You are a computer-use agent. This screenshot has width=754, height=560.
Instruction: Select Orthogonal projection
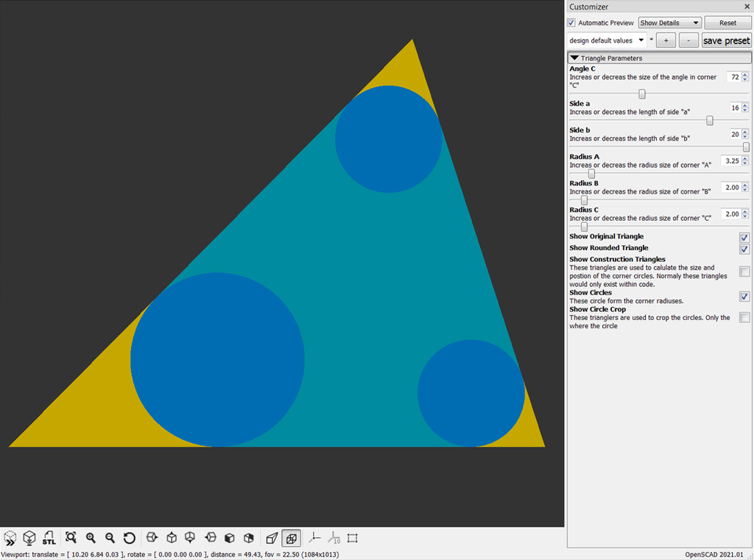(x=292, y=539)
